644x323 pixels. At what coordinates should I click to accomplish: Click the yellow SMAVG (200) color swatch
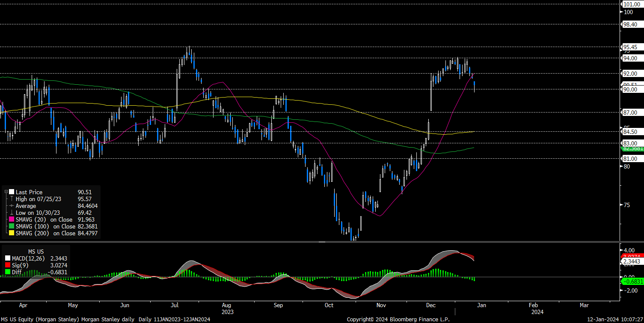click(12, 234)
